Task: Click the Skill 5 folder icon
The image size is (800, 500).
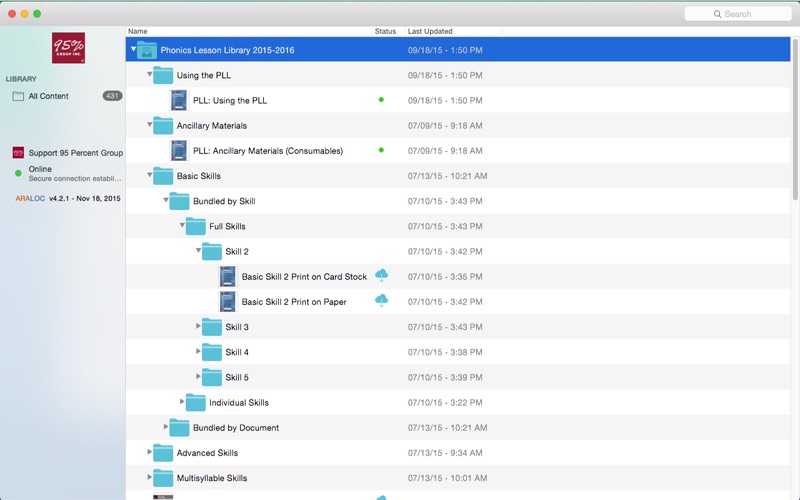Action: pos(212,377)
